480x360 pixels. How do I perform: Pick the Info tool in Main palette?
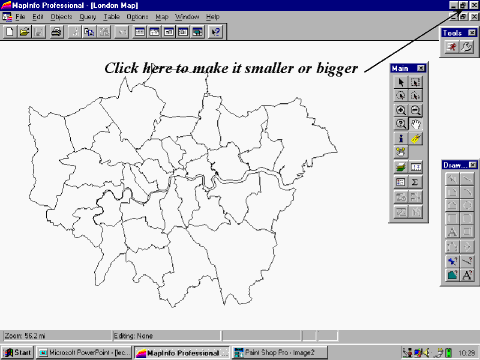(401, 138)
